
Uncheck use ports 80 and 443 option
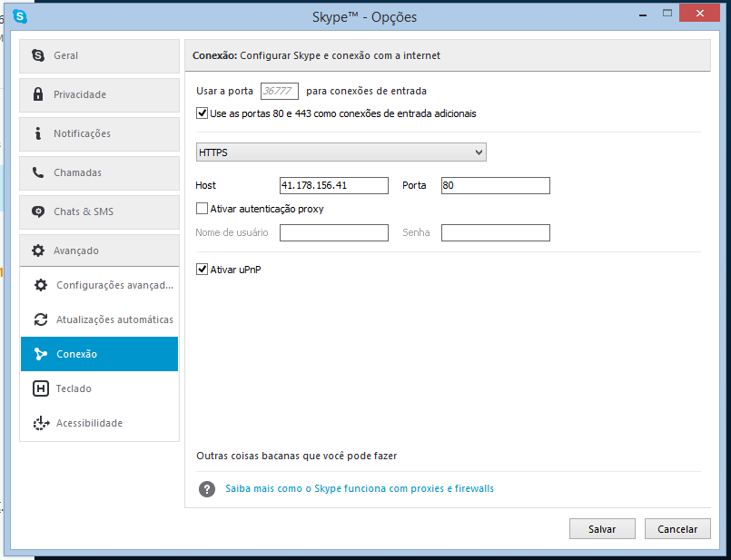click(202, 113)
